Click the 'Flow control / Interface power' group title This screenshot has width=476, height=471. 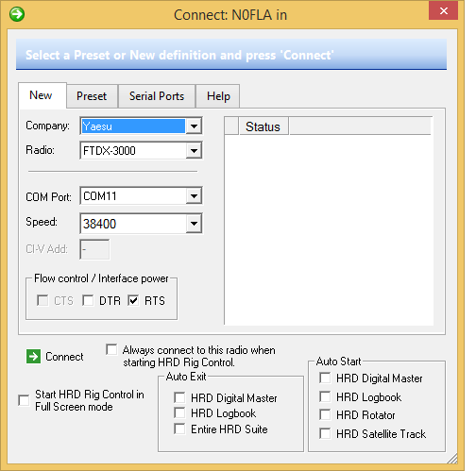(x=101, y=278)
